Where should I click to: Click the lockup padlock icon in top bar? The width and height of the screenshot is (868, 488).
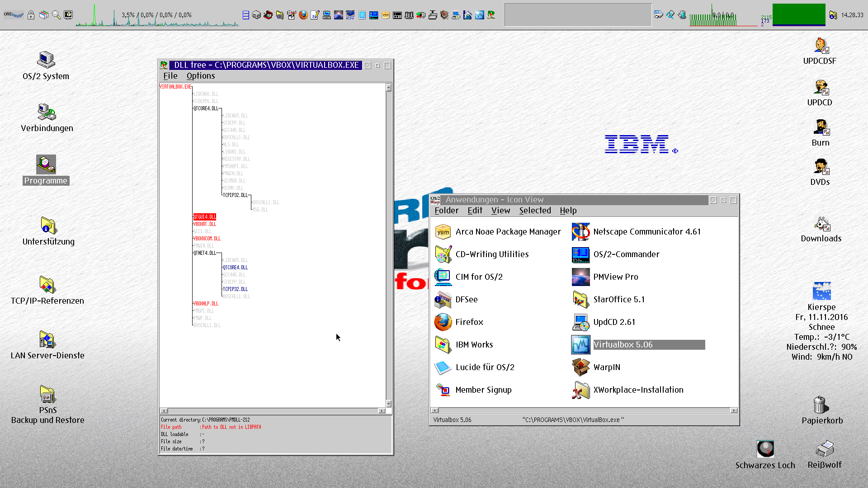tap(31, 15)
